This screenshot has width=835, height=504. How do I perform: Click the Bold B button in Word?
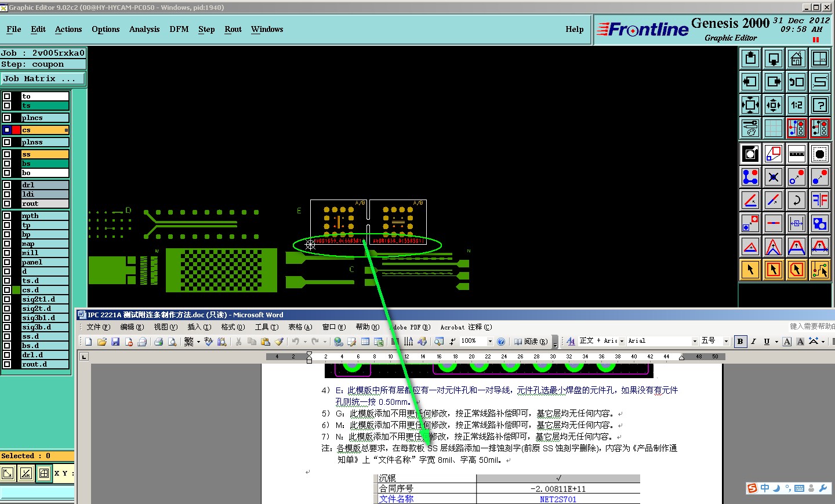[740, 342]
